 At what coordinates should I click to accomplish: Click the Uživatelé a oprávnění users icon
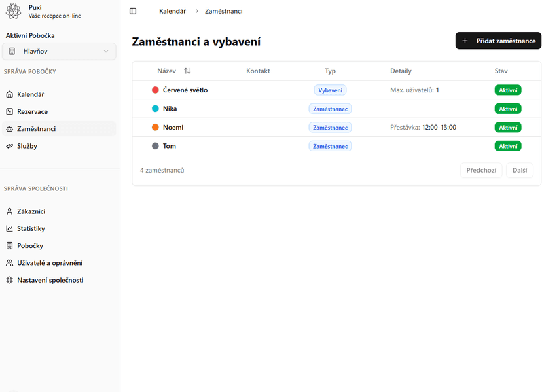point(10,263)
